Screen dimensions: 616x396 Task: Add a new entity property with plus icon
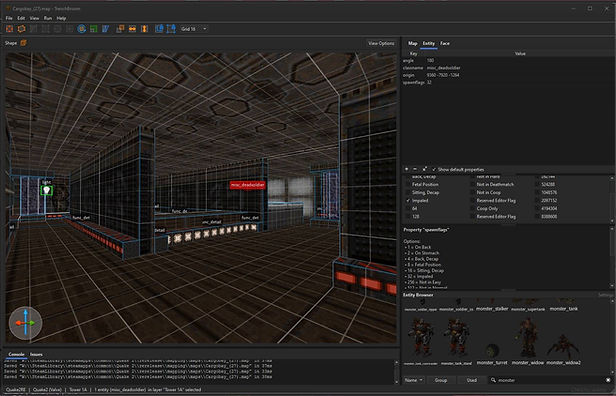407,169
